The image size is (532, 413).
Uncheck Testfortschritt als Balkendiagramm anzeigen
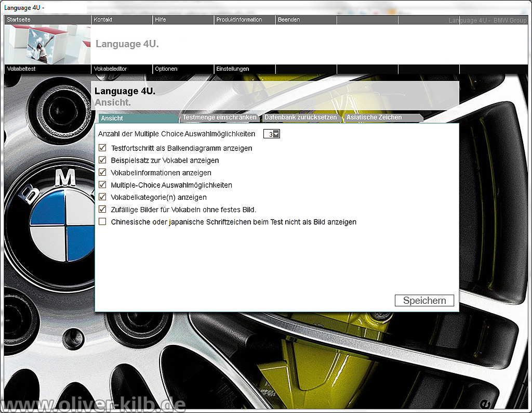[x=102, y=148]
